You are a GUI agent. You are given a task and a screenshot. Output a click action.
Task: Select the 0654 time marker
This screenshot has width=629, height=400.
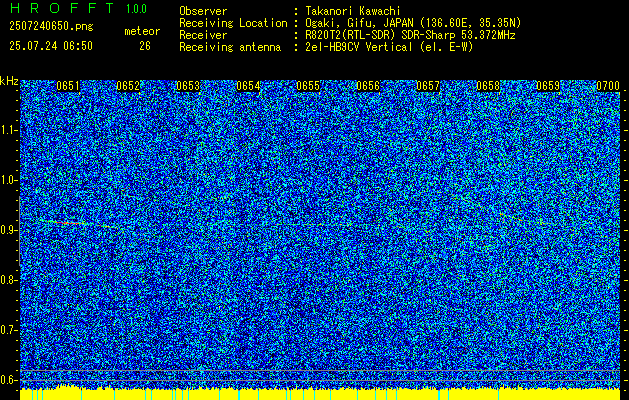pos(248,86)
